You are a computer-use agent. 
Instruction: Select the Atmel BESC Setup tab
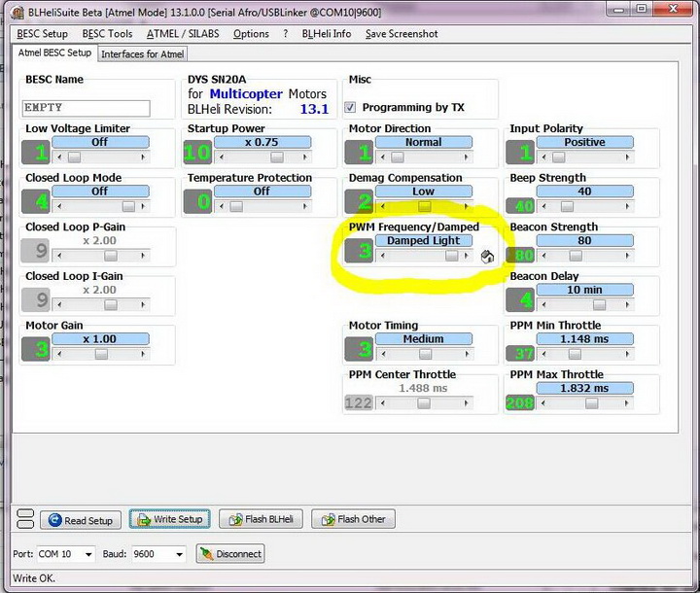[54, 52]
